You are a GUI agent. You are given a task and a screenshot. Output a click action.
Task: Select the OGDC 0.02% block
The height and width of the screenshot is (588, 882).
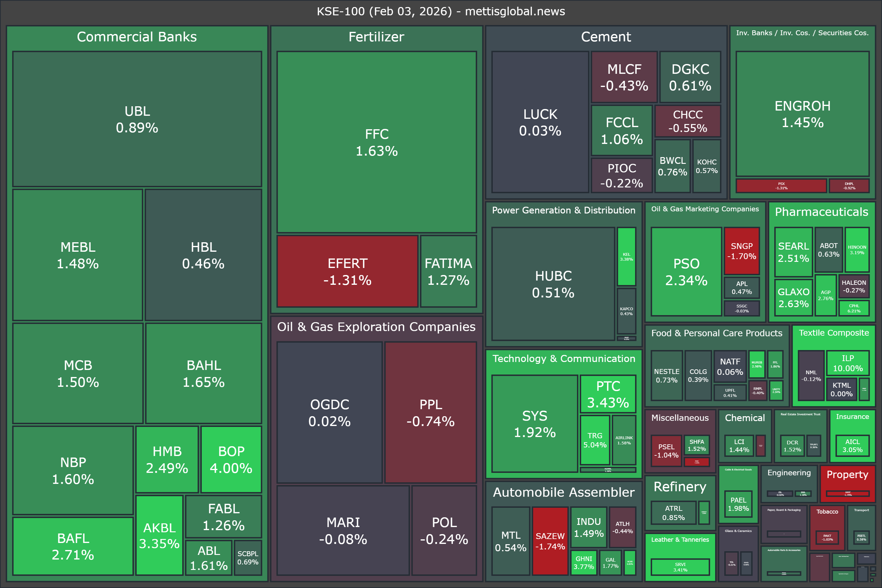pos(330,413)
